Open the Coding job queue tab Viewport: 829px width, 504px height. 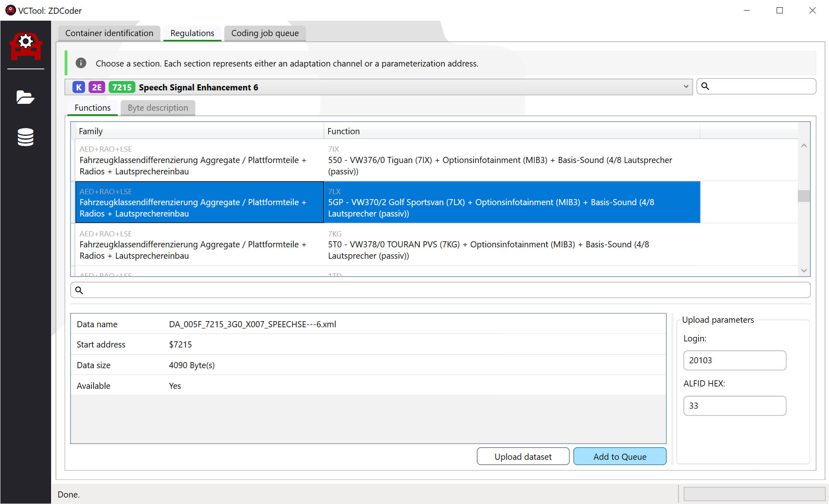pyautogui.click(x=265, y=33)
